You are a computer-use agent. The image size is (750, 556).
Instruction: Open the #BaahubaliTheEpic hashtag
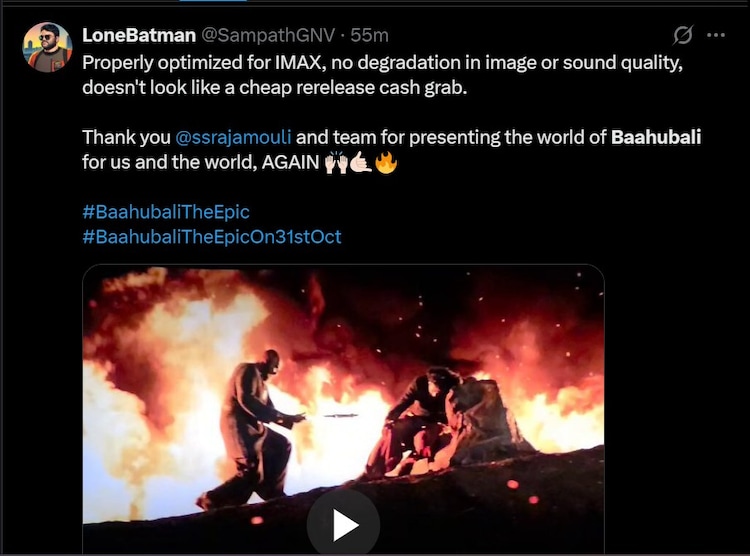[x=166, y=212]
